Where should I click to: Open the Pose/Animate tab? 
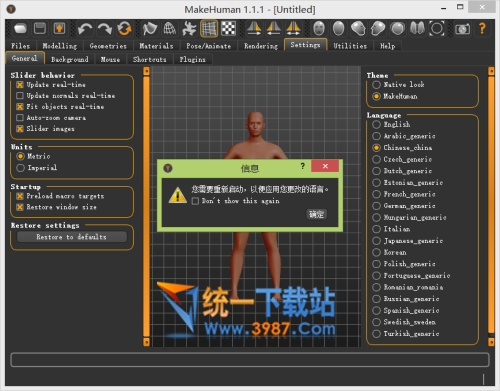(x=209, y=46)
